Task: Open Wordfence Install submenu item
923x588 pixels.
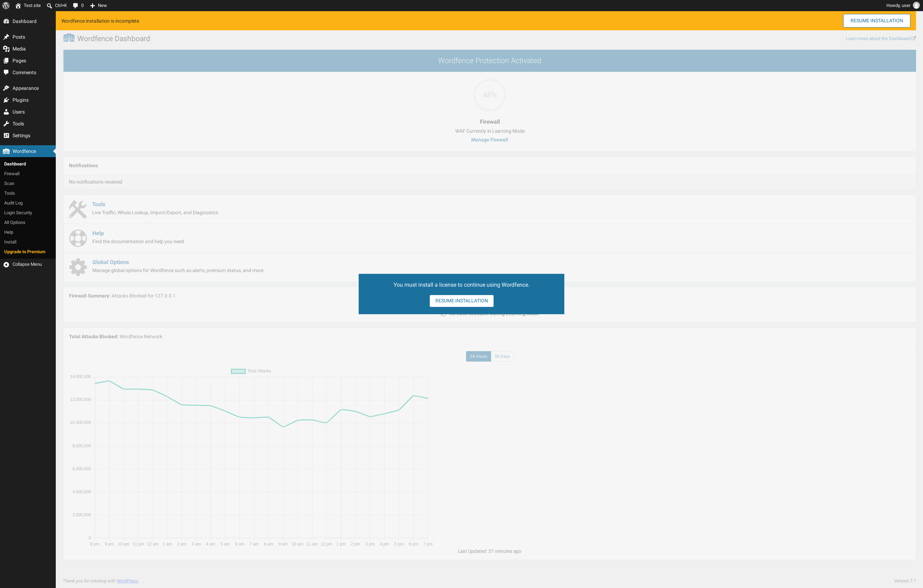Action: click(10, 242)
